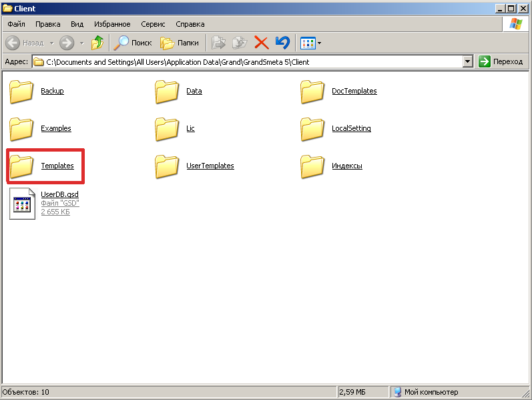The height and width of the screenshot is (400, 532).
Task: Click the Views grid icon
Action: tap(308, 43)
